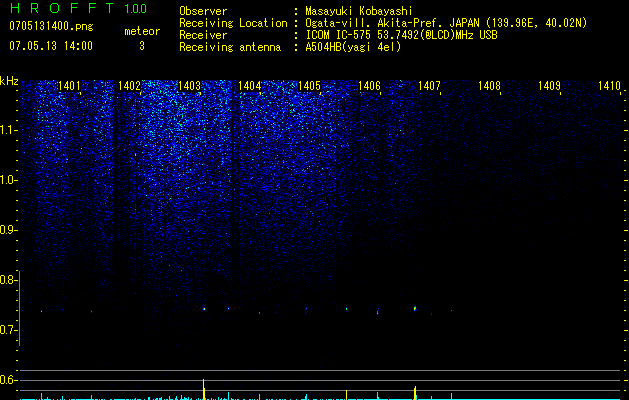The height and width of the screenshot is (400, 629).
Task: Click the HROFFT program title text
Action: click(62, 8)
